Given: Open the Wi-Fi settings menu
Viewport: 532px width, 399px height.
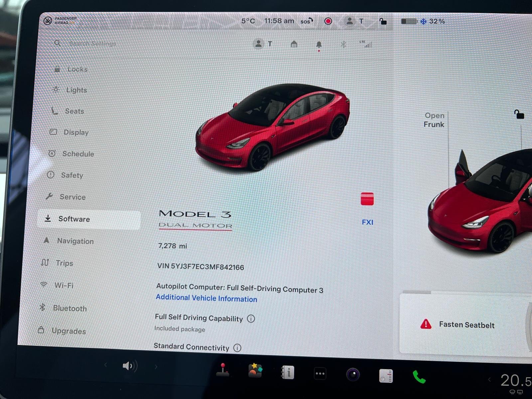Looking at the screenshot, I should pos(57,285).
